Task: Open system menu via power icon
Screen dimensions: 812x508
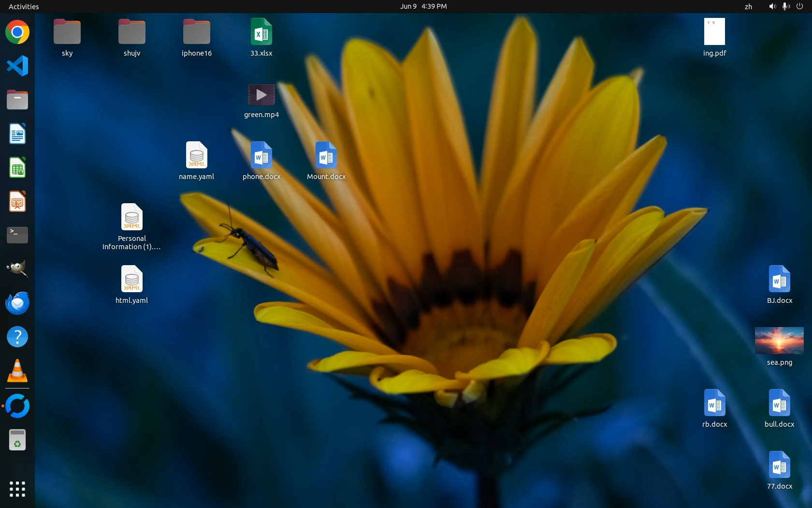Action: pos(799,6)
